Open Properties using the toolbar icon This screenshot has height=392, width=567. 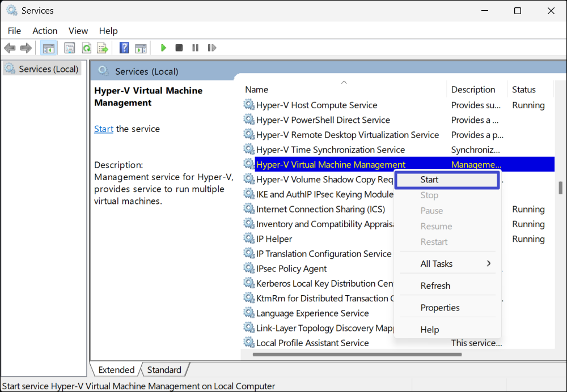coord(69,48)
